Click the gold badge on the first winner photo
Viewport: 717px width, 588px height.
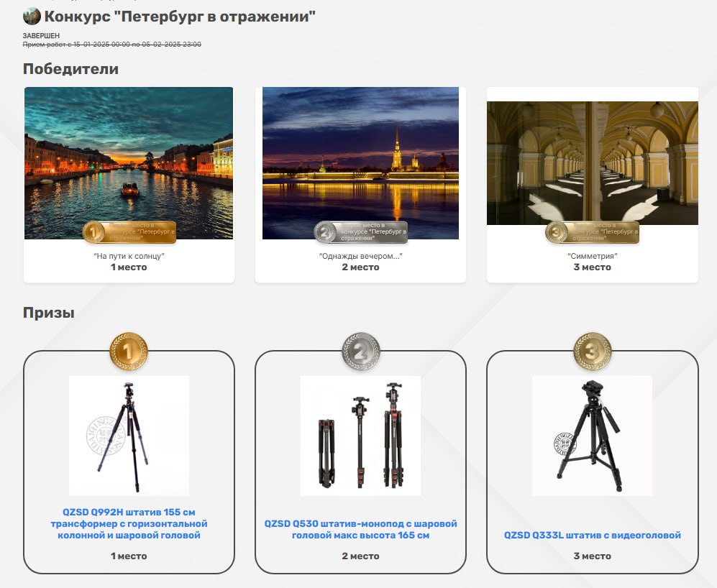(129, 232)
